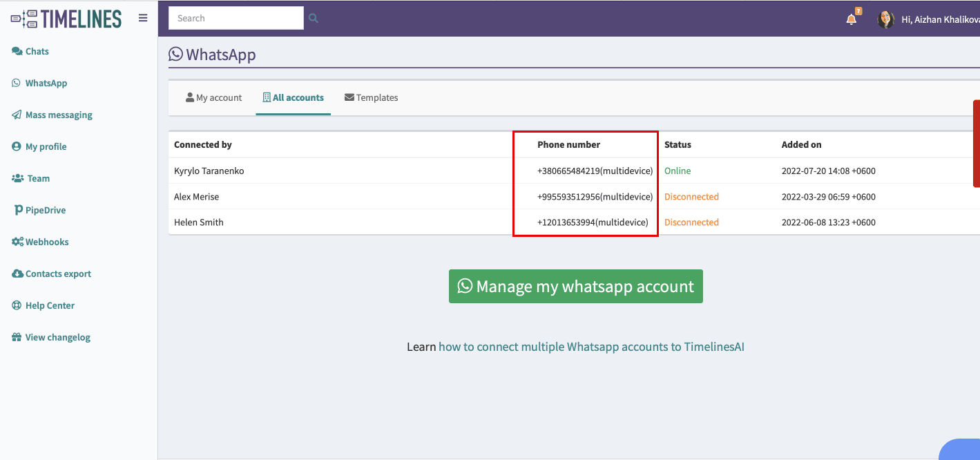The height and width of the screenshot is (460, 980).
Task: Open the TIMELINES logo home link
Action: tap(66, 19)
